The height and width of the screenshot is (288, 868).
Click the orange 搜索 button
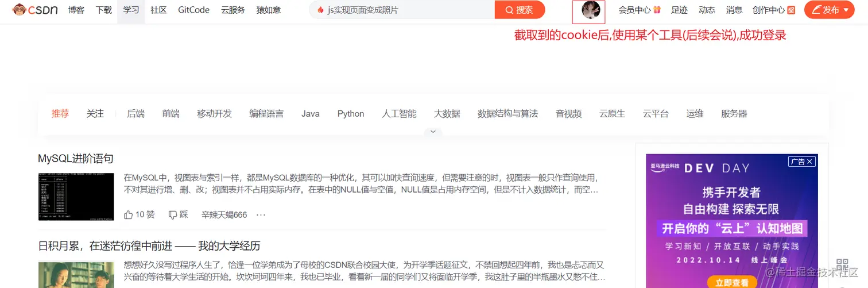(520, 10)
